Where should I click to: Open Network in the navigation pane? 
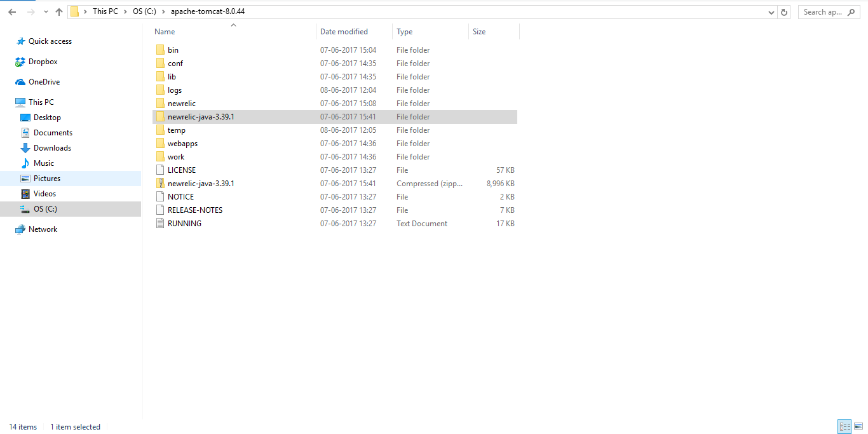[43, 229]
